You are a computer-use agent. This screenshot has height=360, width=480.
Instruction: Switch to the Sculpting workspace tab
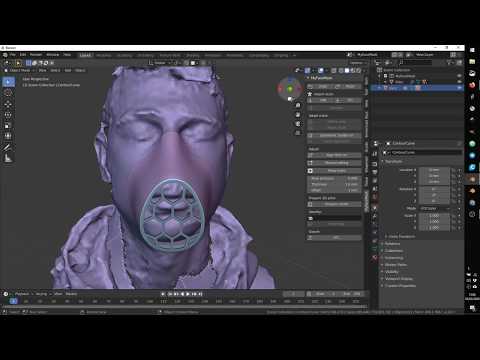click(x=125, y=55)
